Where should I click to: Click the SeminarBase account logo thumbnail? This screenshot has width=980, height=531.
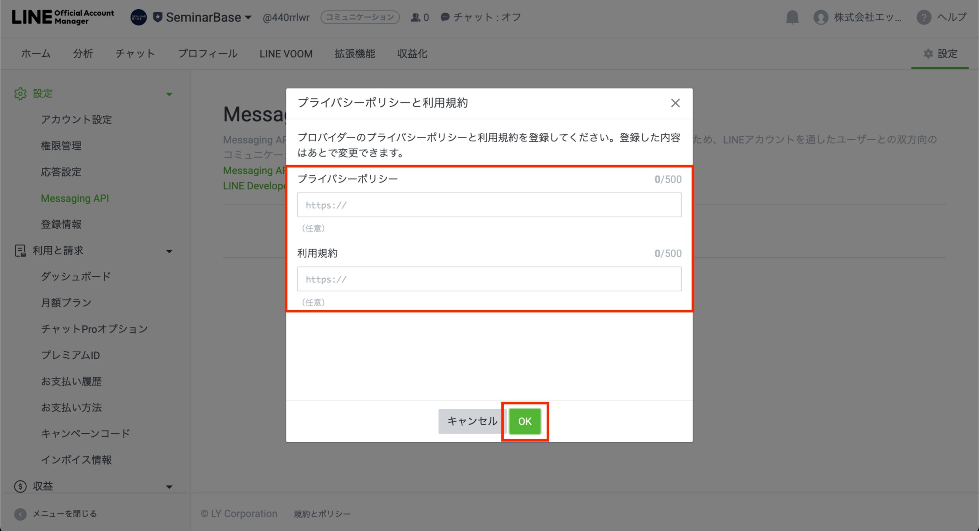pyautogui.click(x=139, y=17)
